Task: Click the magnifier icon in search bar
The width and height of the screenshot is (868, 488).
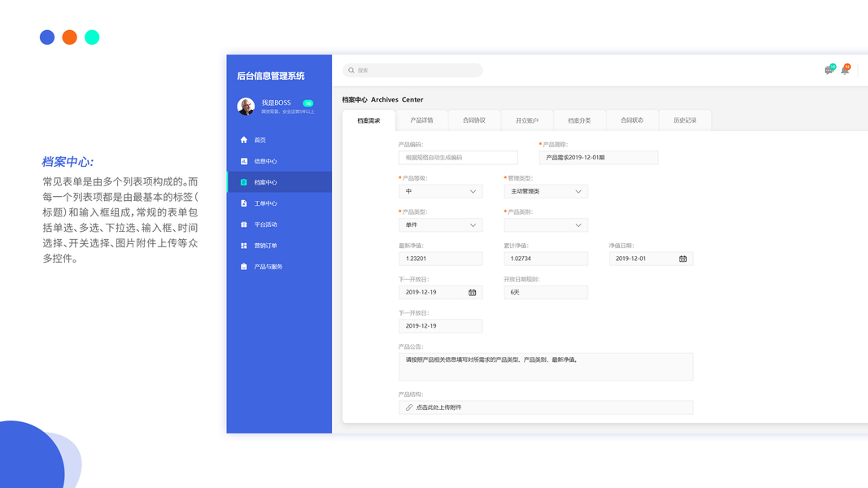Action: pyautogui.click(x=351, y=70)
